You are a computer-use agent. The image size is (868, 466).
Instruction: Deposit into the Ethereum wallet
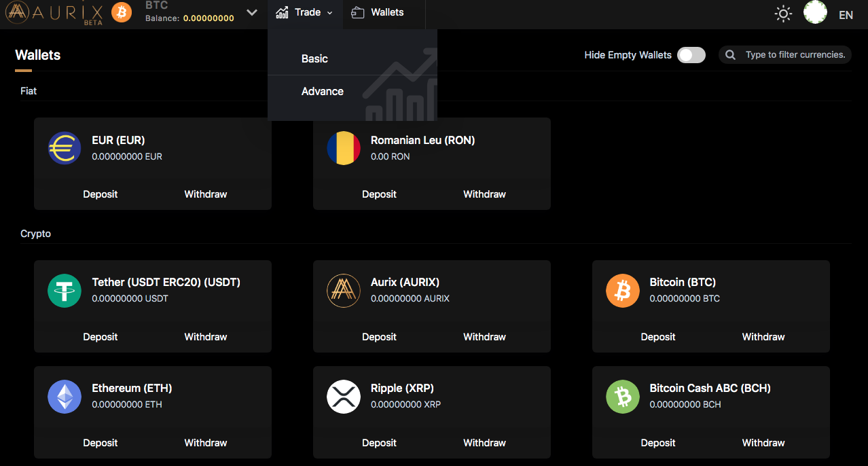click(x=101, y=443)
